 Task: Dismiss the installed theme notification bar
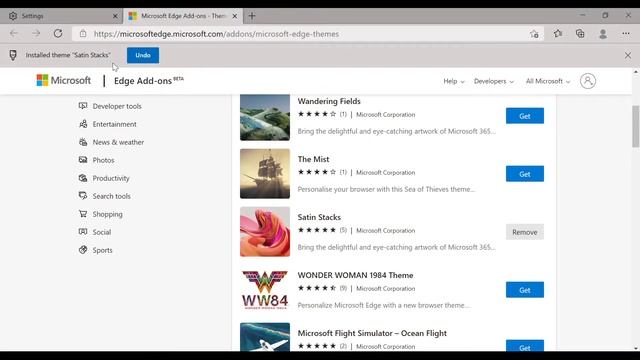628,55
